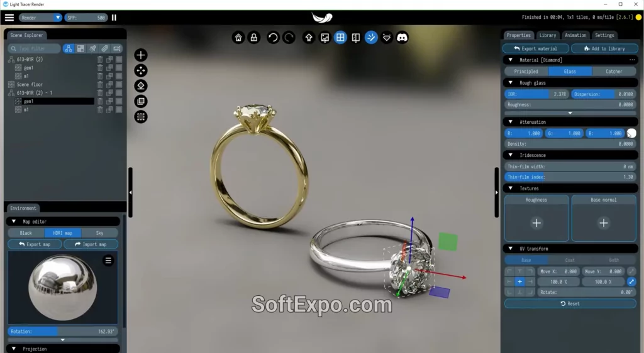The height and width of the screenshot is (353, 644).
Task: Set environment to Sky
Action: point(100,233)
